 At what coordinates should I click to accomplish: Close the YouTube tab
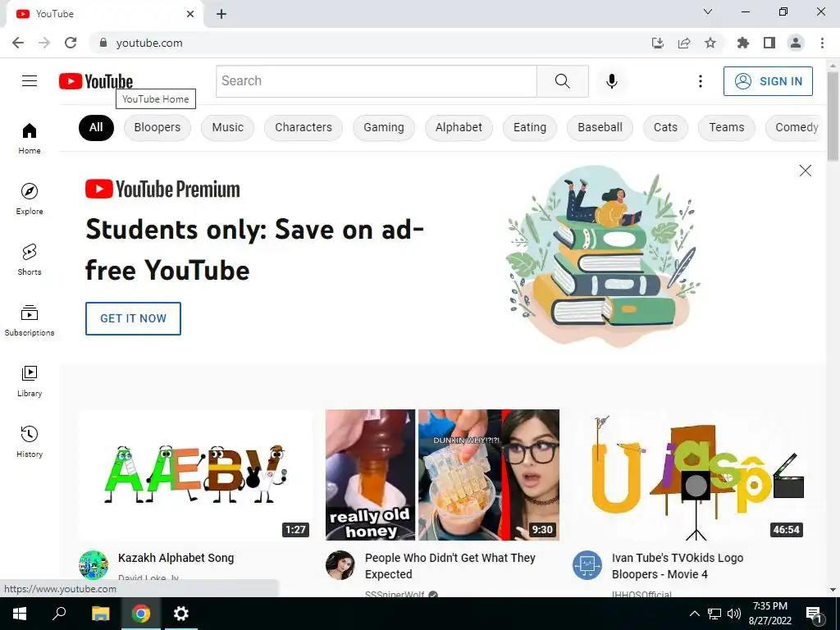tap(190, 14)
